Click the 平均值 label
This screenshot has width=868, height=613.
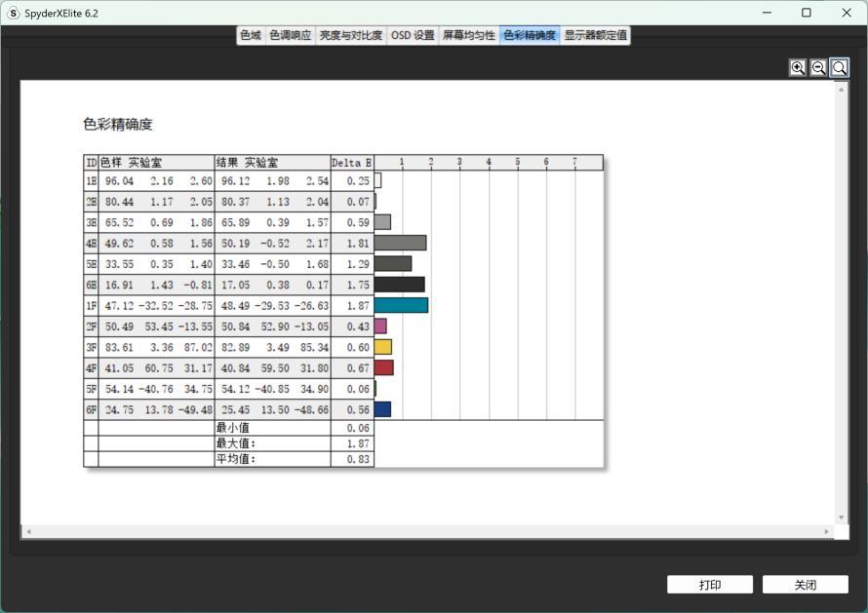click(x=235, y=459)
